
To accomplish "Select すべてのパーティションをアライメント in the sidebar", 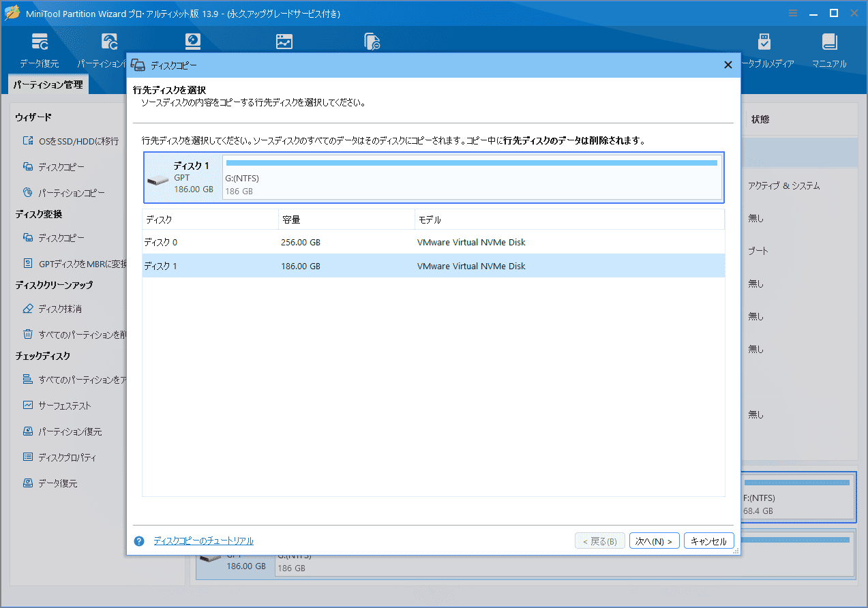I will coord(74,380).
